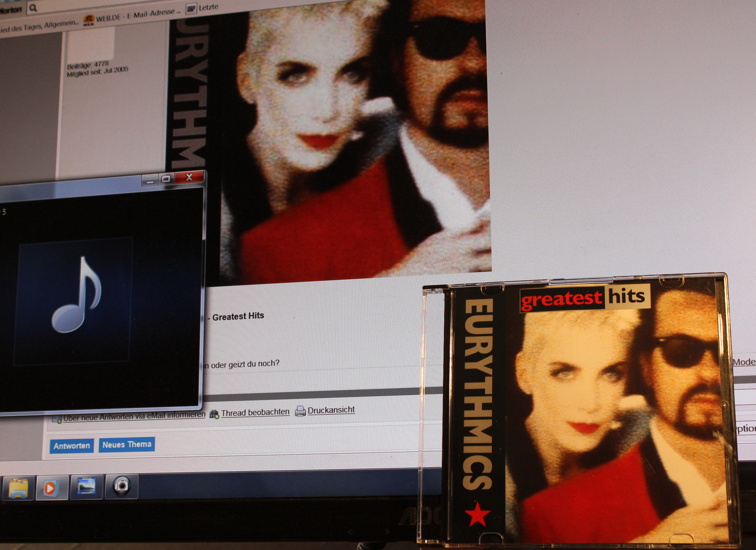
Task: Open the Druckansicht link
Action: coord(331,410)
